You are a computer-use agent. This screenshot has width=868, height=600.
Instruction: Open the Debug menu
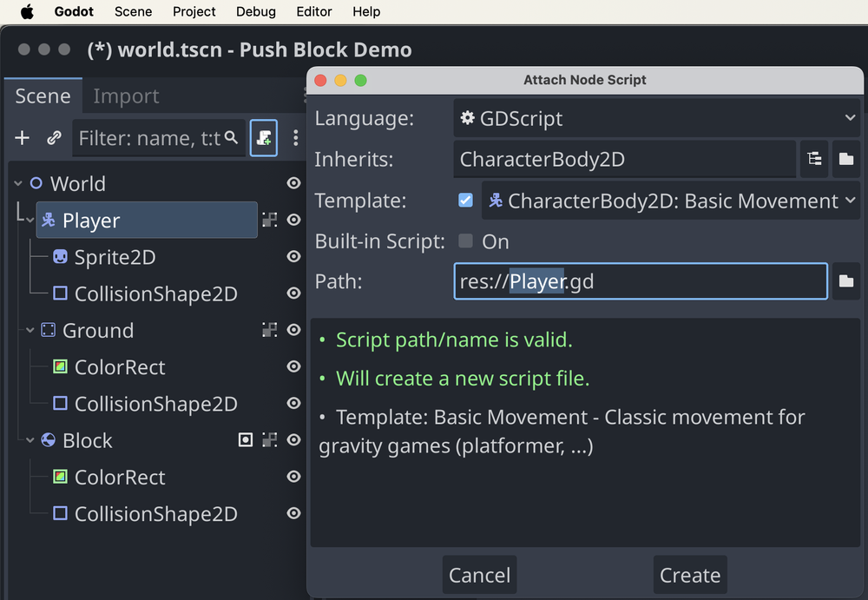coord(256,11)
